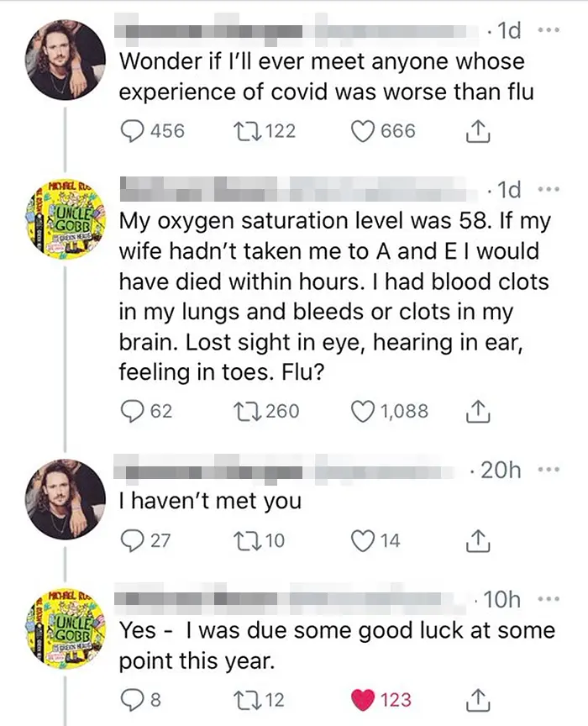
Task: Retweet the 'I haven't met you' tweet
Action: [244, 540]
